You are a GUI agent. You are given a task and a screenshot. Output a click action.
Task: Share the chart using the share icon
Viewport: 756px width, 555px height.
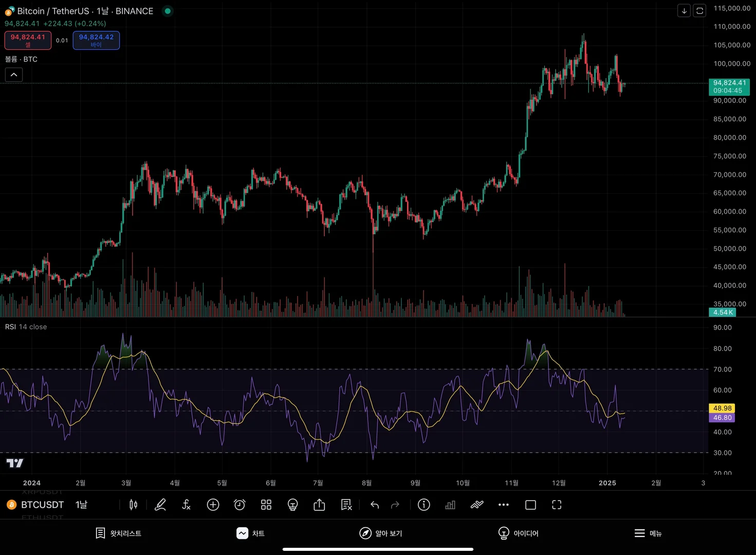click(319, 505)
